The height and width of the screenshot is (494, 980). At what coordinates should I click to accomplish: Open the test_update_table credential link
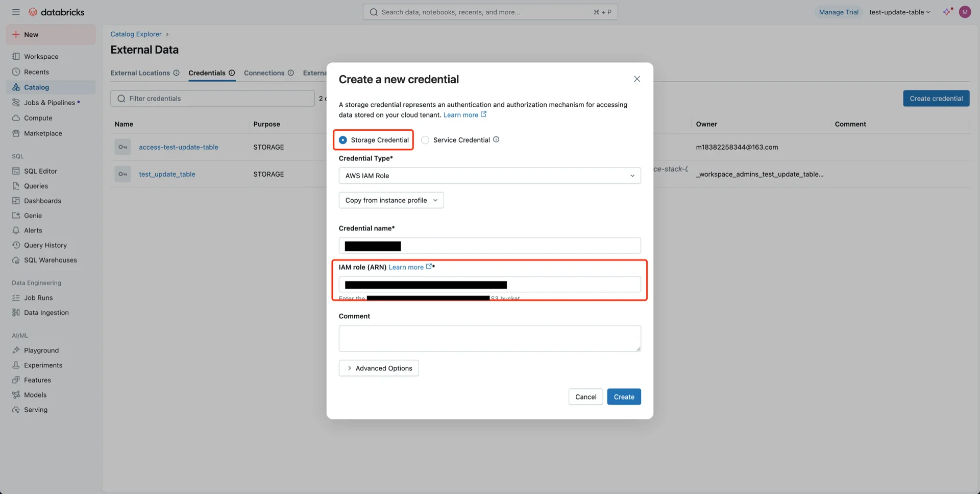click(x=167, y=174)
